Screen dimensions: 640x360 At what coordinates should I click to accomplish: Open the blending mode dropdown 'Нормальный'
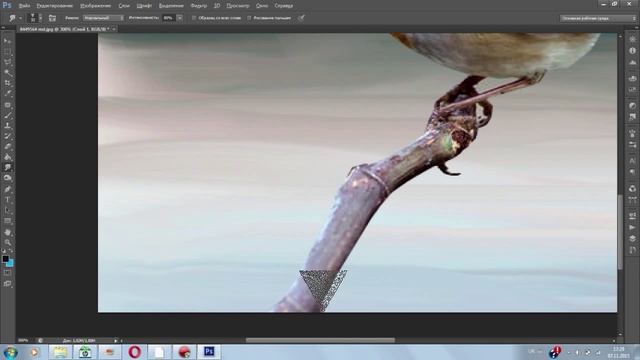point(103,18)
